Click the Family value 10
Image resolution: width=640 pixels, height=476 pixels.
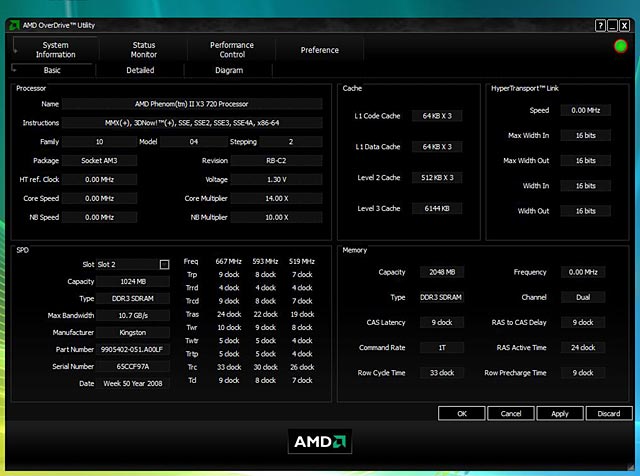click(x=99, y=142)
